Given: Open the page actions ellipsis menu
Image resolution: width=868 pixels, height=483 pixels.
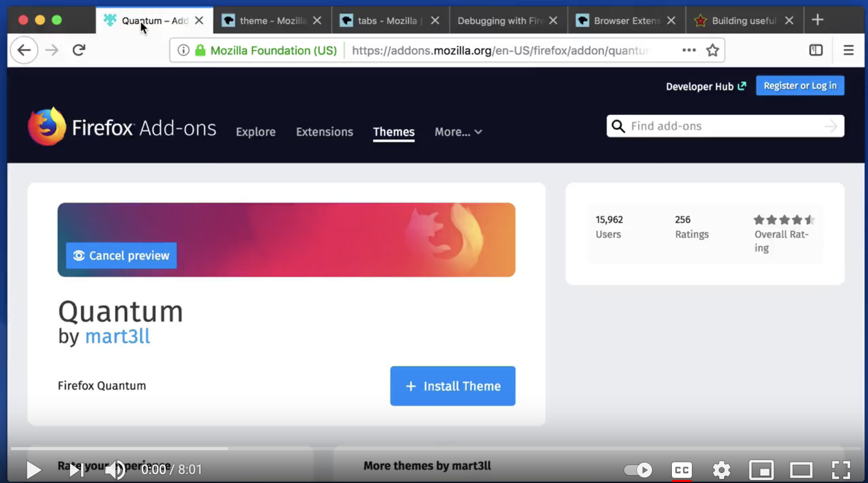Looking at the screenshot, I should tap(688, 50).
